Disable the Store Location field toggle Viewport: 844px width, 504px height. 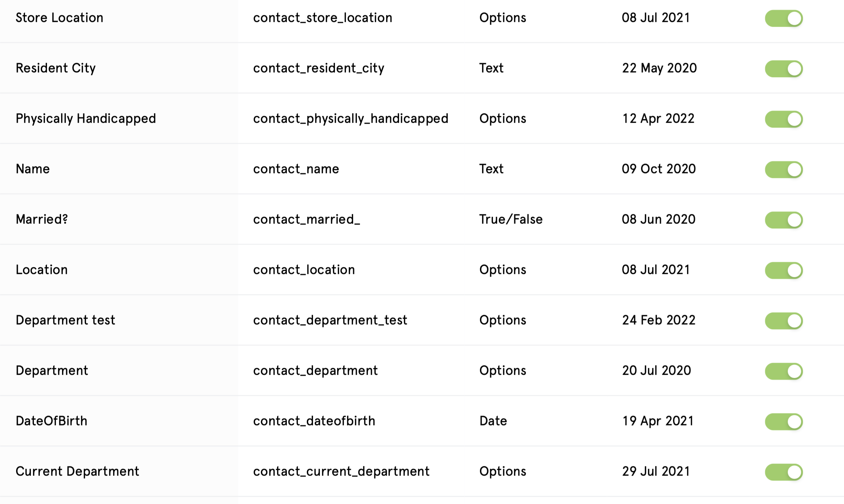784,18
